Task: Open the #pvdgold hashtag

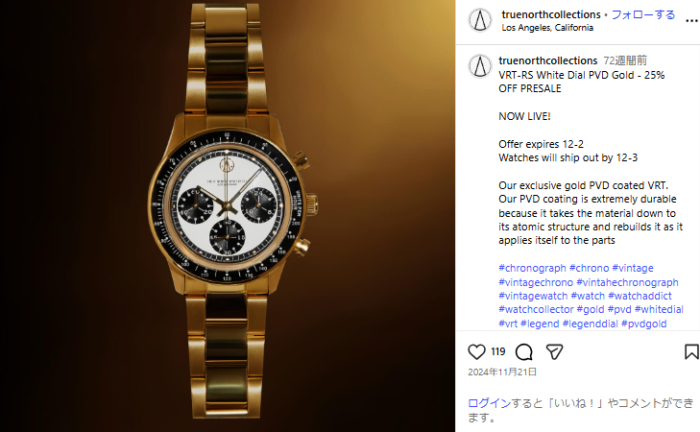Action: pyautogui.click(x=644, y=324)
